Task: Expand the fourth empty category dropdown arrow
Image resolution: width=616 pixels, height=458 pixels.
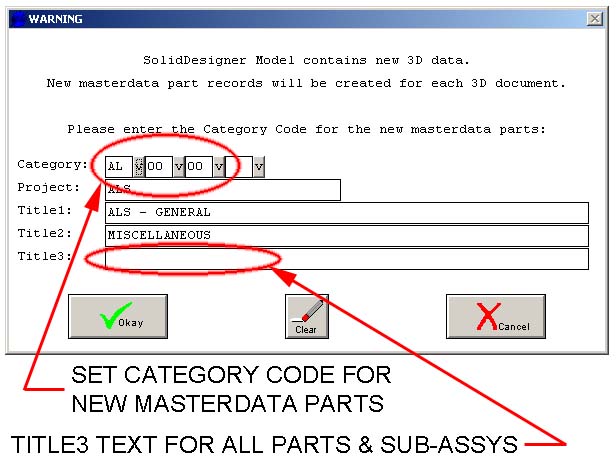Action: (258, 166)
